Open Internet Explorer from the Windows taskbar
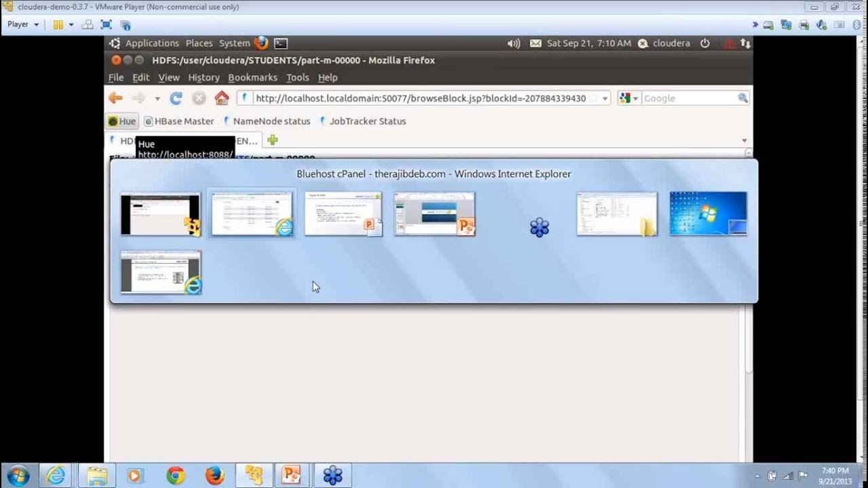 55,475
